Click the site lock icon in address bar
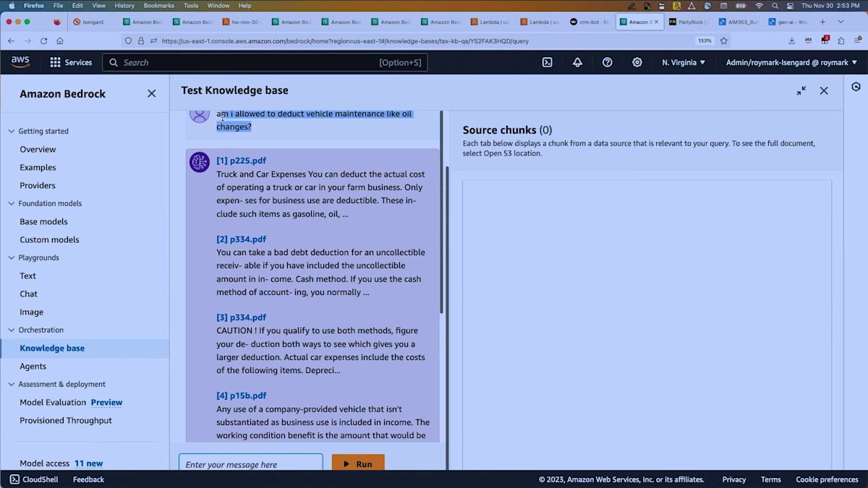 [x=142, y=41]
